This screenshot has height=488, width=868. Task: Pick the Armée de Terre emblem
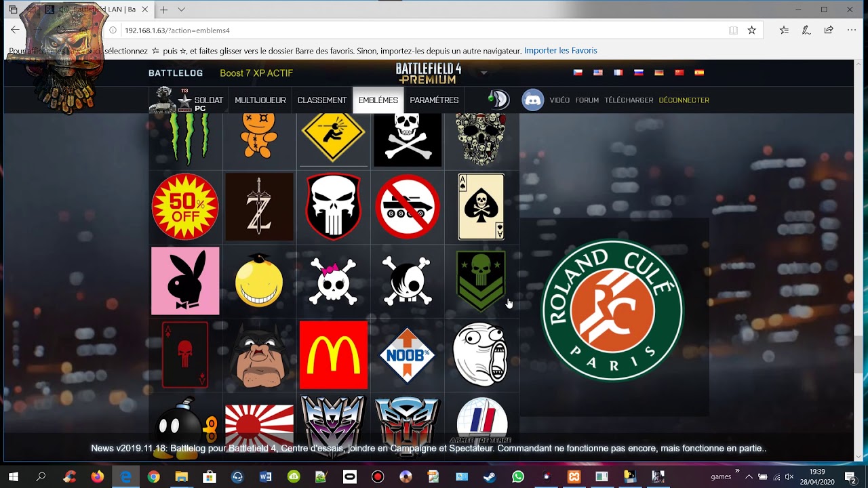pyautogui.click(x=481, y=422)
